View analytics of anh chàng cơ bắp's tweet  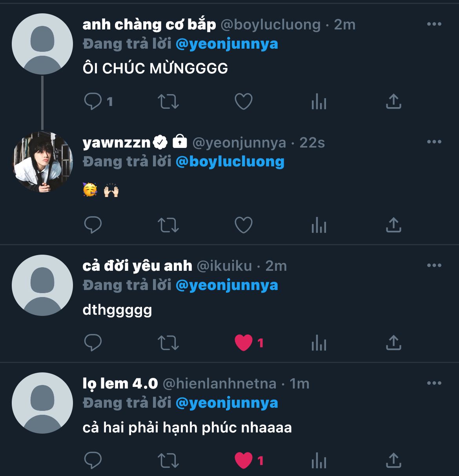(319, 102)
